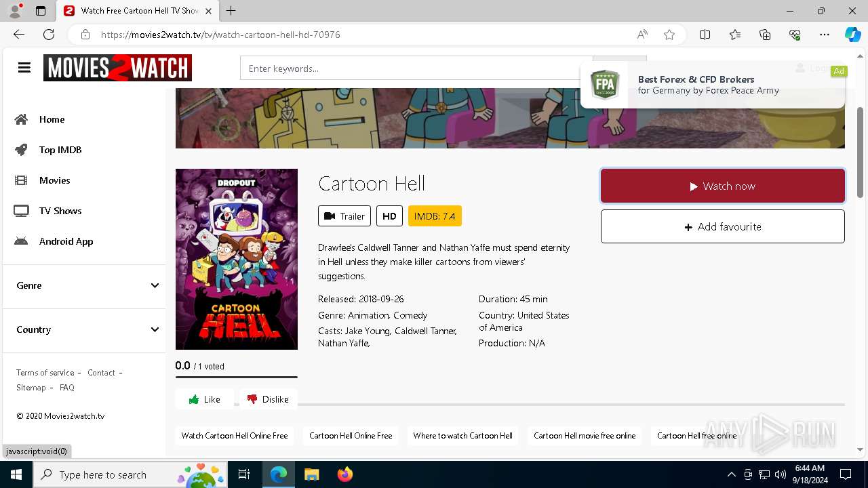Viewport: 868px width, 488px height.
Task: Open Browser essentials icon
Action: point(795,35)
